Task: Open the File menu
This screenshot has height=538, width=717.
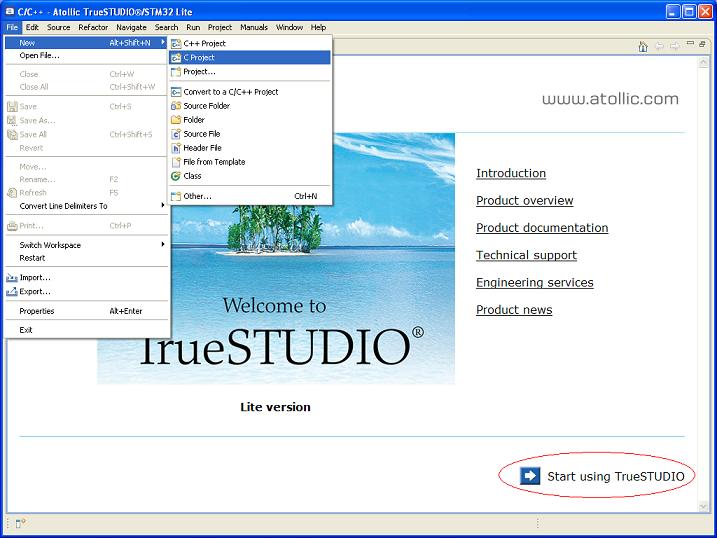Action: tap(12, 27)
